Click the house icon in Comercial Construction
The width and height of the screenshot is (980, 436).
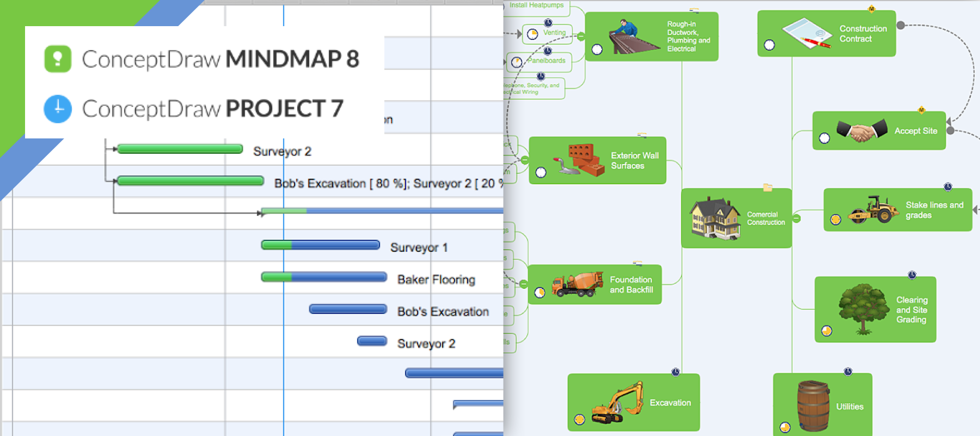[x=715, y=218]
